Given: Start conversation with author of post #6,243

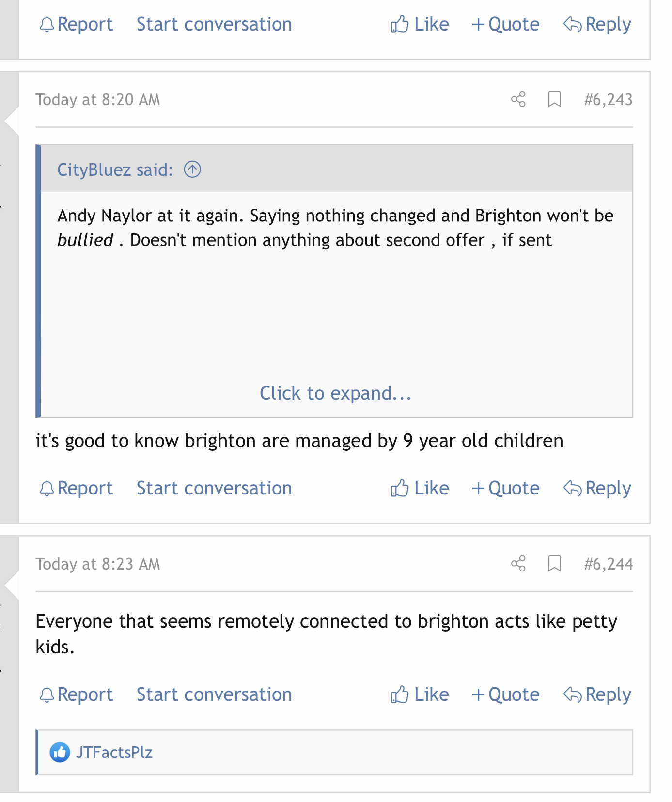Looking at the screenshot, I should pos(214,488).
